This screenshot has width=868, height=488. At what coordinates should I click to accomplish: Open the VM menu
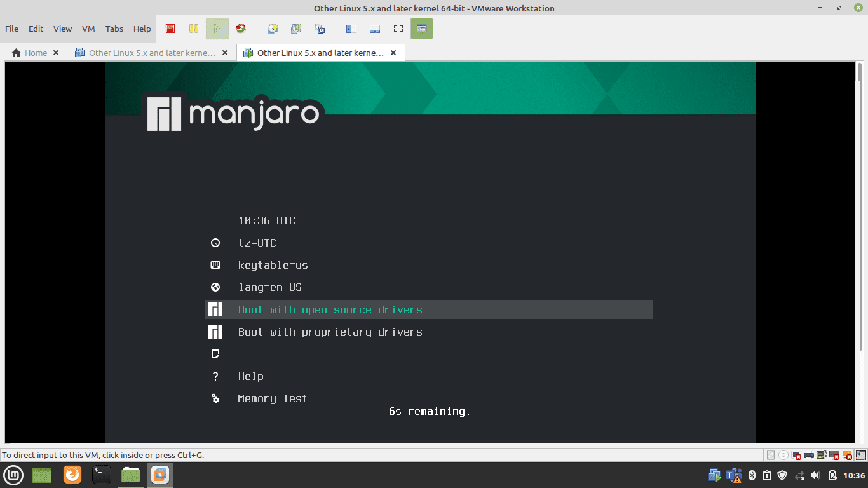tap(88, 29)
